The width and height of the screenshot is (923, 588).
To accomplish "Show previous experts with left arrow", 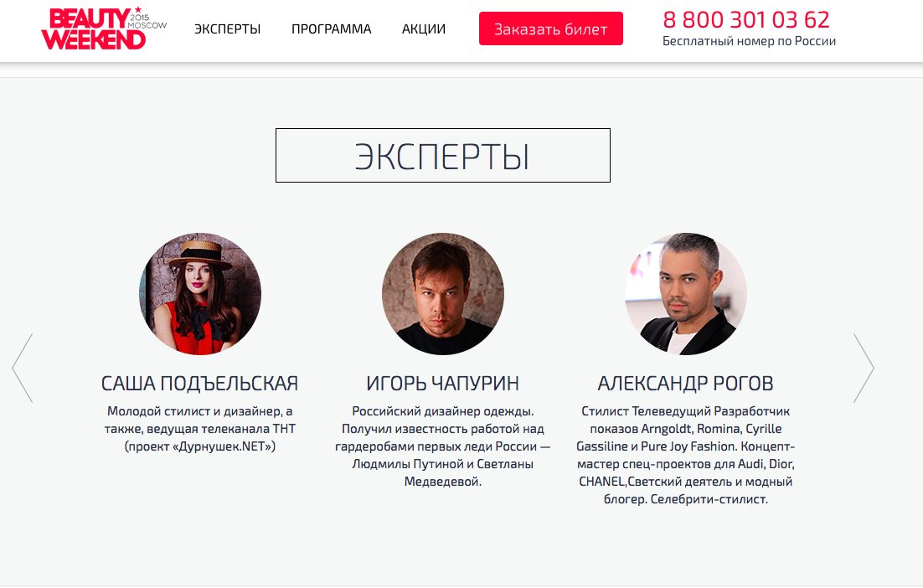I will pyautogui.click(x=23, y=369).
